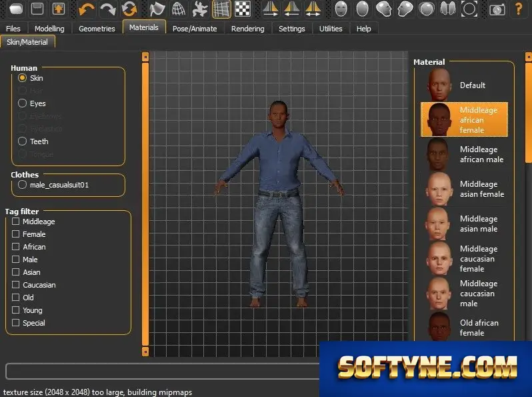Click the bottom text input field

[x=163, y=371]
